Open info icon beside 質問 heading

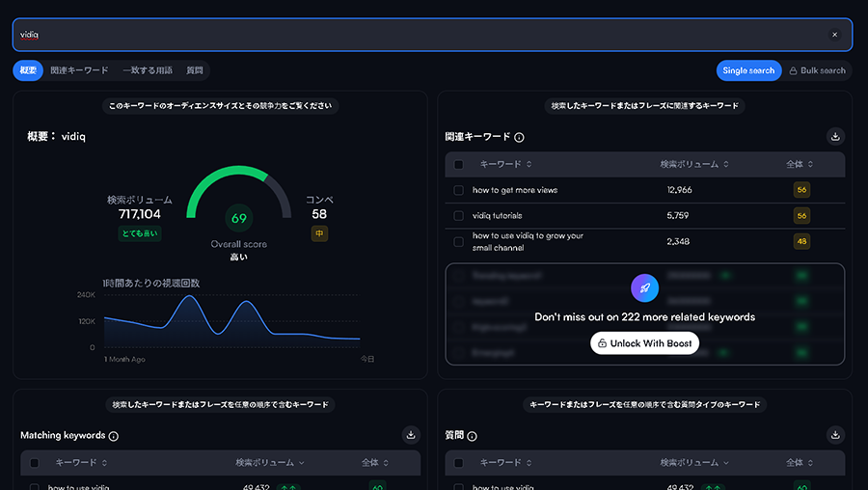pyautogui.click(x=473, y=436)
